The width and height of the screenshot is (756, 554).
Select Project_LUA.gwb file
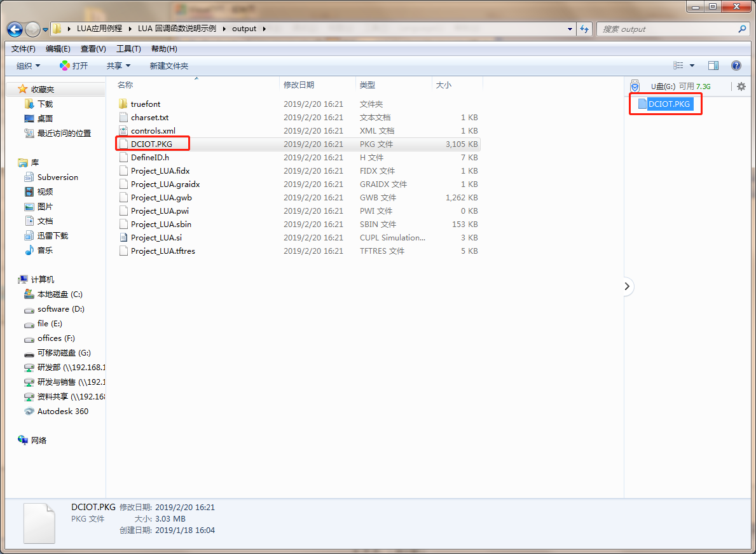161,198
